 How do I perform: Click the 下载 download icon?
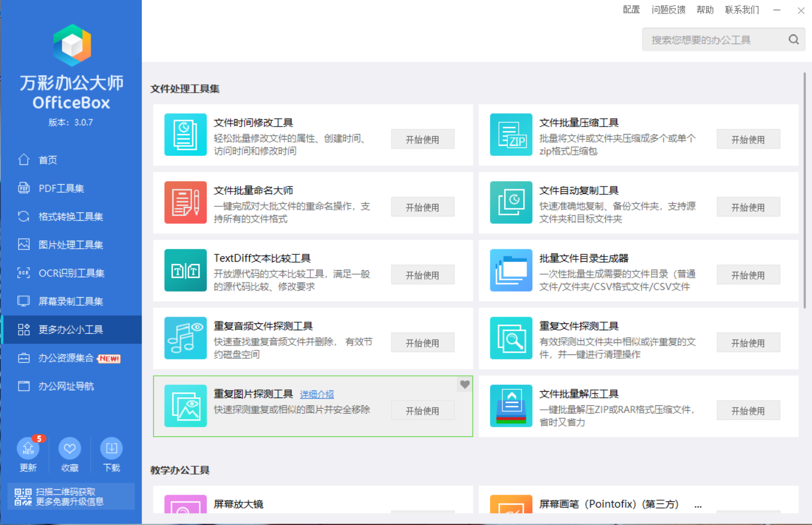pos(111,449)
